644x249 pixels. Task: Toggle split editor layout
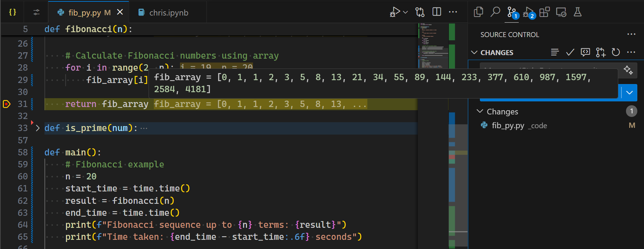437,12
